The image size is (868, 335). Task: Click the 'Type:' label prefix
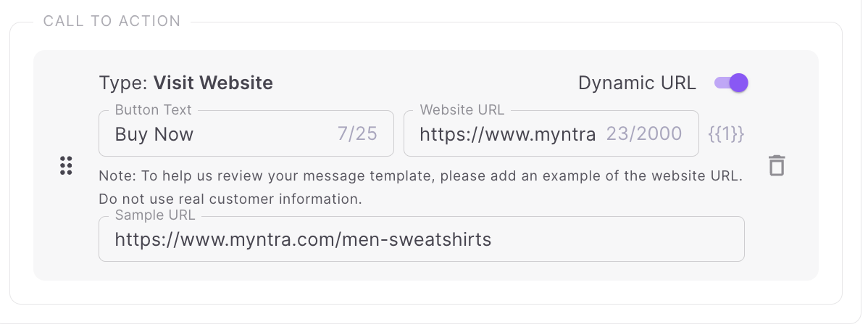click(x=123, y=83)
